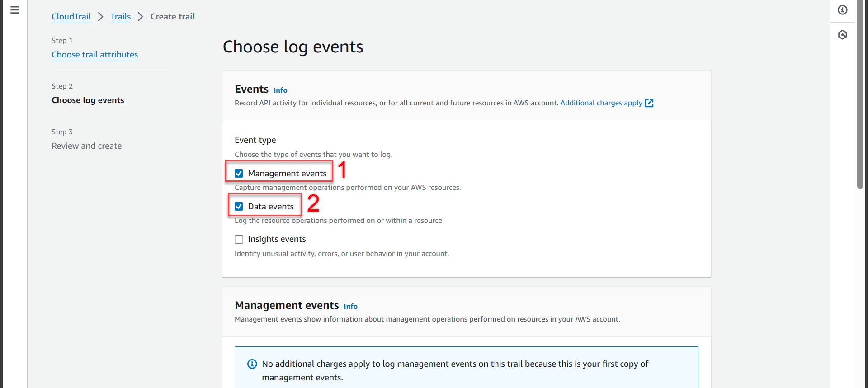Click the page vertical scrollbar thumb
868x388 pixels.
(x=860, y=94)
